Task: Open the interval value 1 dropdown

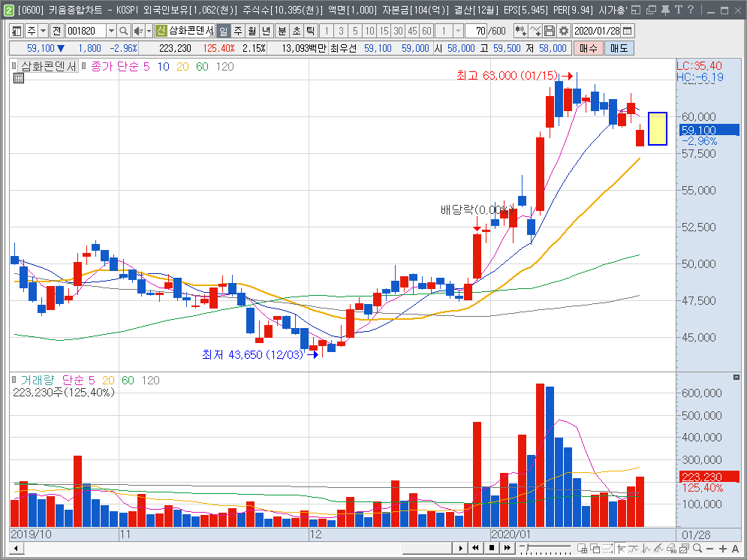Action: point(458,31)
